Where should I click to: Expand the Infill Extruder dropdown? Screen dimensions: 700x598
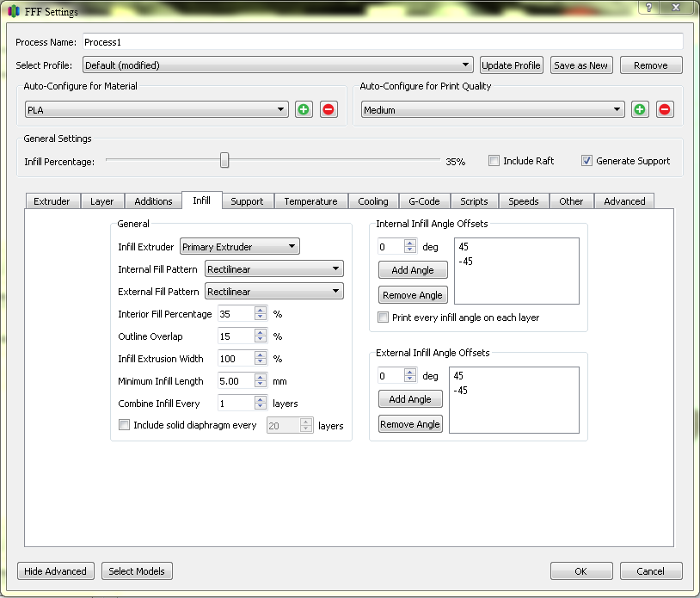coord(239,247)
